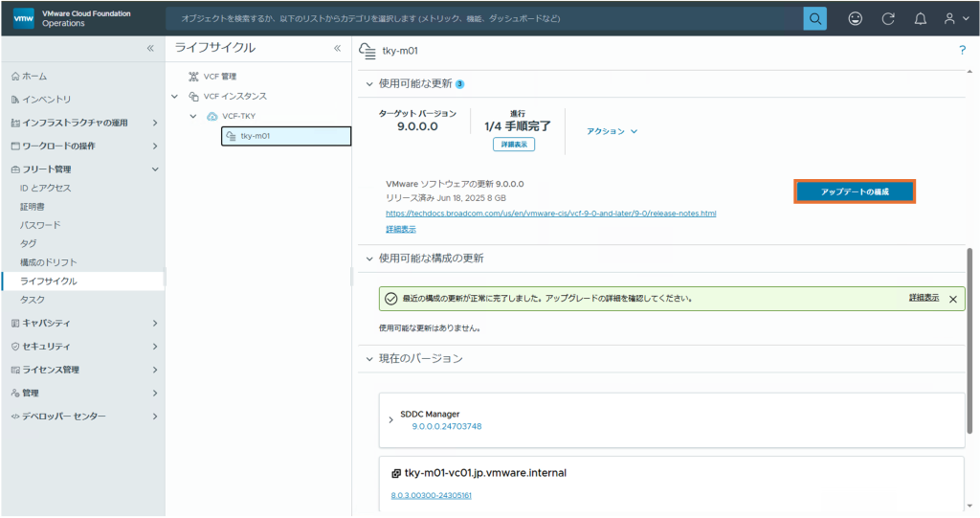Click the content vertical scrollbar
This screenshot has height=518, width=980.
point(969,341)
